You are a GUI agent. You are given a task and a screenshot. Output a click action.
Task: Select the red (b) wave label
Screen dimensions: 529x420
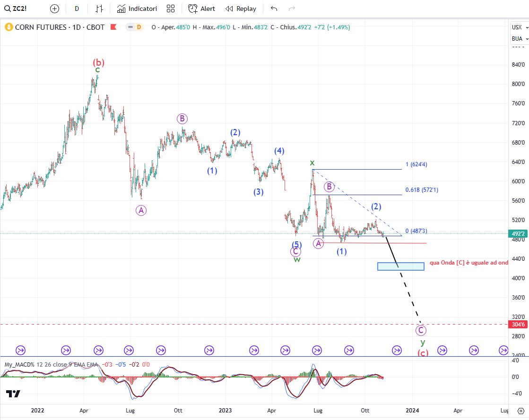[x=98, y=62]
